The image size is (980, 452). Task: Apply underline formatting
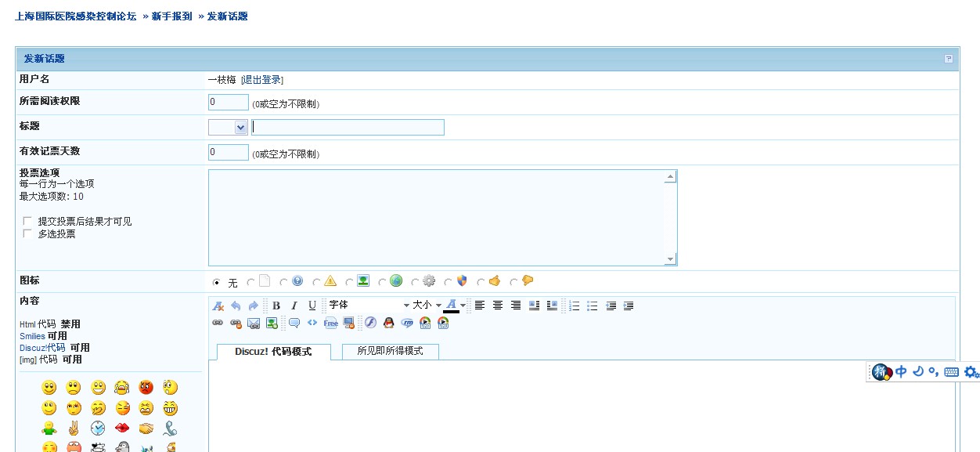312,305
